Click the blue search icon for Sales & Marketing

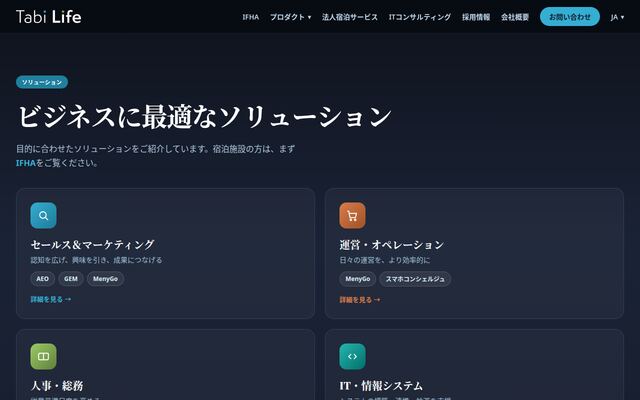[x=43, y=216]
